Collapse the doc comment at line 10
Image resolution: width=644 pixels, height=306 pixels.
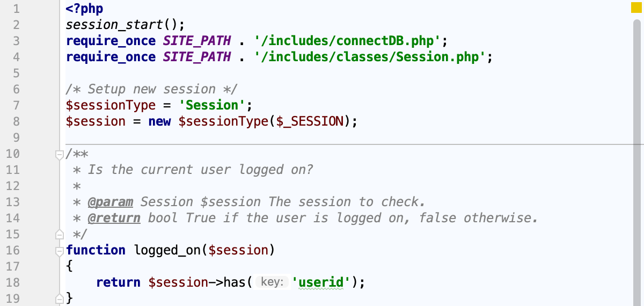click(60, 155)
